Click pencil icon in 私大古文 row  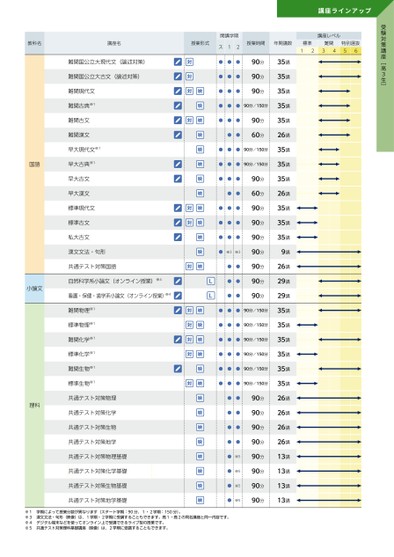(178, 237)
